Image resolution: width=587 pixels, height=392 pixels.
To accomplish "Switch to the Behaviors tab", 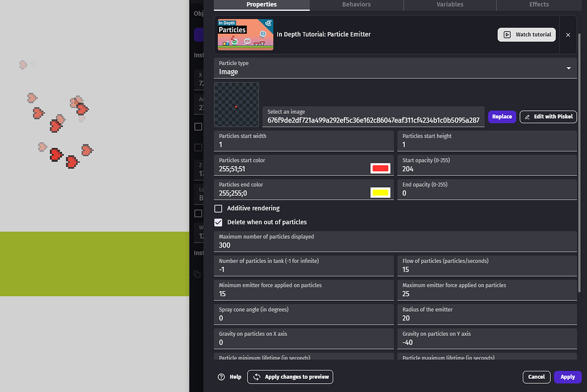I will tap(355, 4).
